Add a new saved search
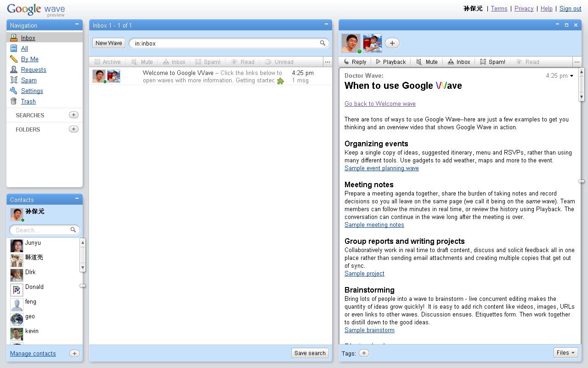Viewport: 588px width, 368px height. coord(73,115)
